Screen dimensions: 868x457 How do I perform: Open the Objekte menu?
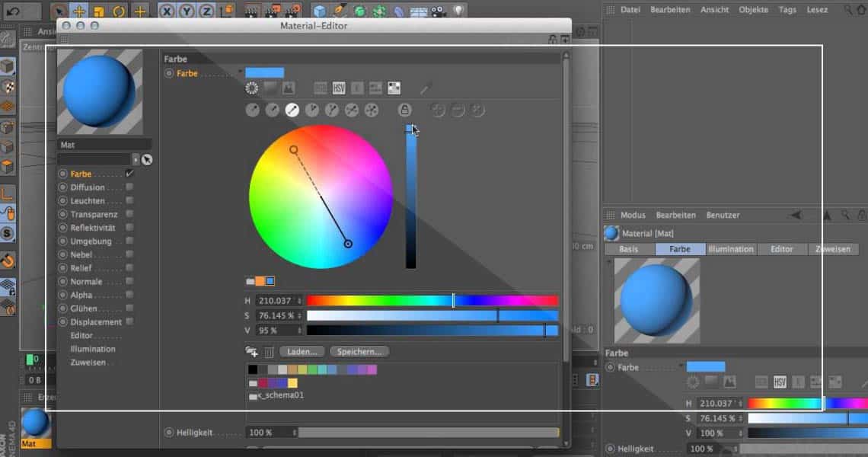pos(753,10)
